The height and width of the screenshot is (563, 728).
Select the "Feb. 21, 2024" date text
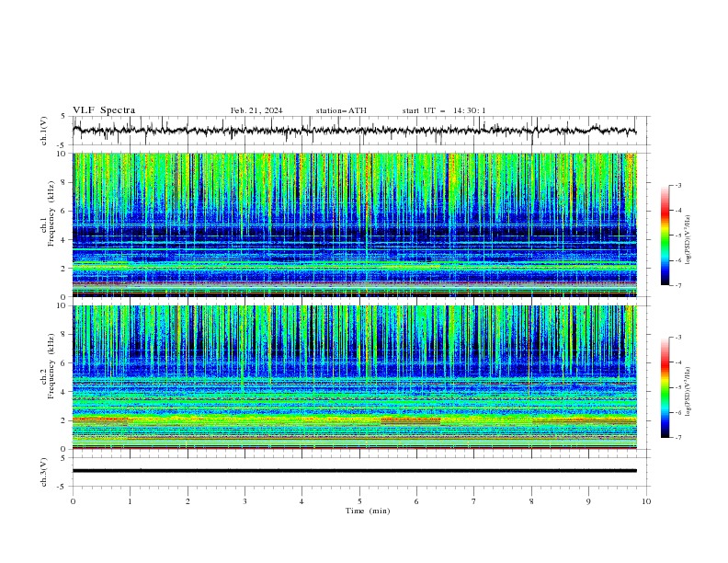[256, 110]
